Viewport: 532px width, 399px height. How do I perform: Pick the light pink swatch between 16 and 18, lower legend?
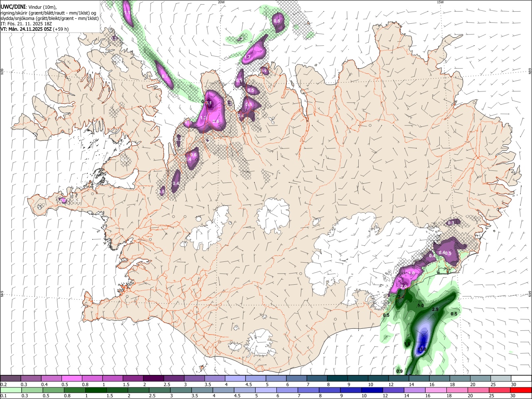coord(436,390)
